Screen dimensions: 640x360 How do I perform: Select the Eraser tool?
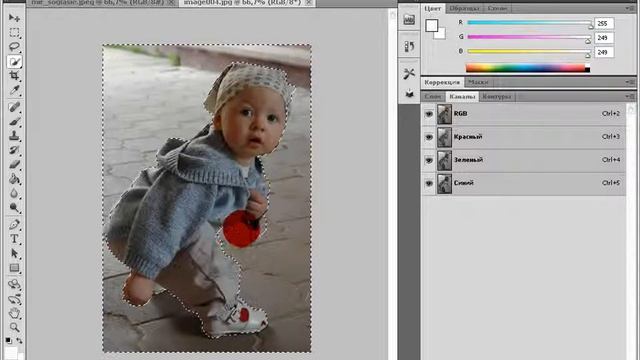pos(14,164)
